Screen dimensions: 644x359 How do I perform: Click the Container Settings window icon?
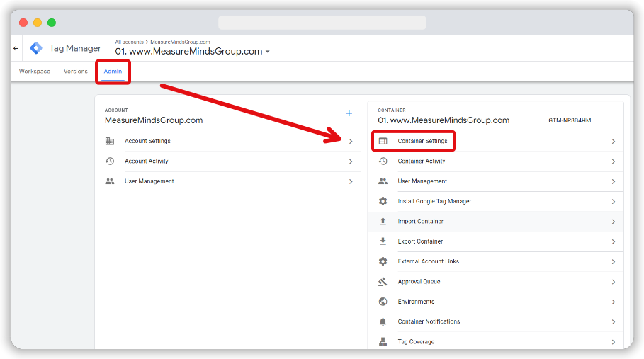[383, 141]
